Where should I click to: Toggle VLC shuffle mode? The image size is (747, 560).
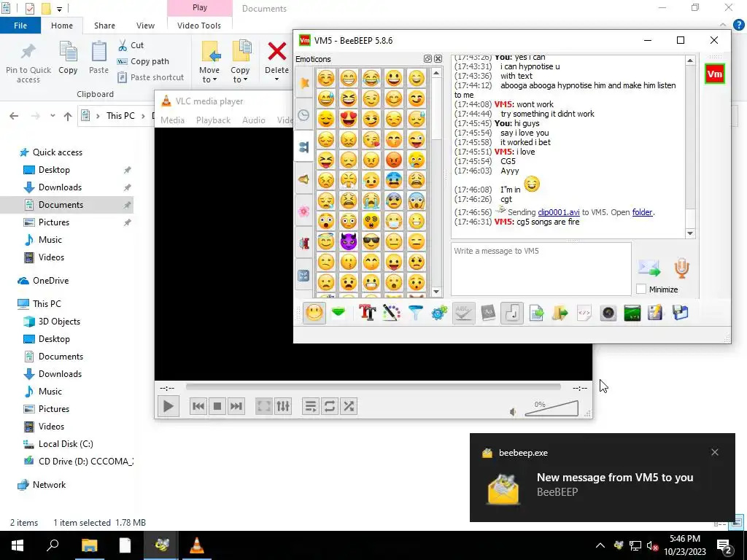tap(349, 406)
